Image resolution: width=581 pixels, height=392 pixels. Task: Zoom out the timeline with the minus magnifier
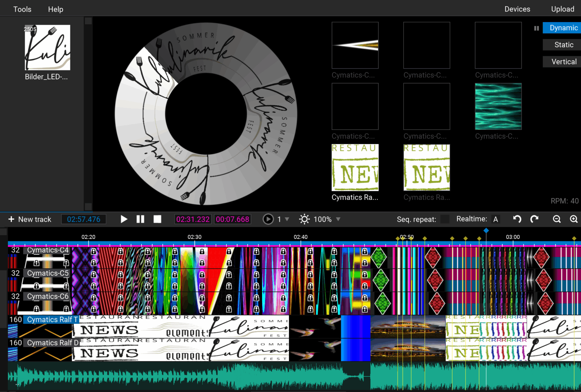(x=557, y=219)
